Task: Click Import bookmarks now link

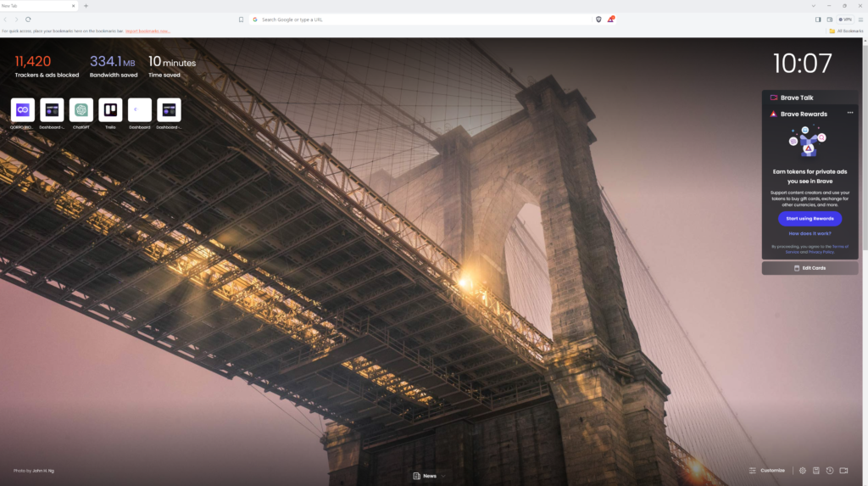Action: click(x=147, y=31)
